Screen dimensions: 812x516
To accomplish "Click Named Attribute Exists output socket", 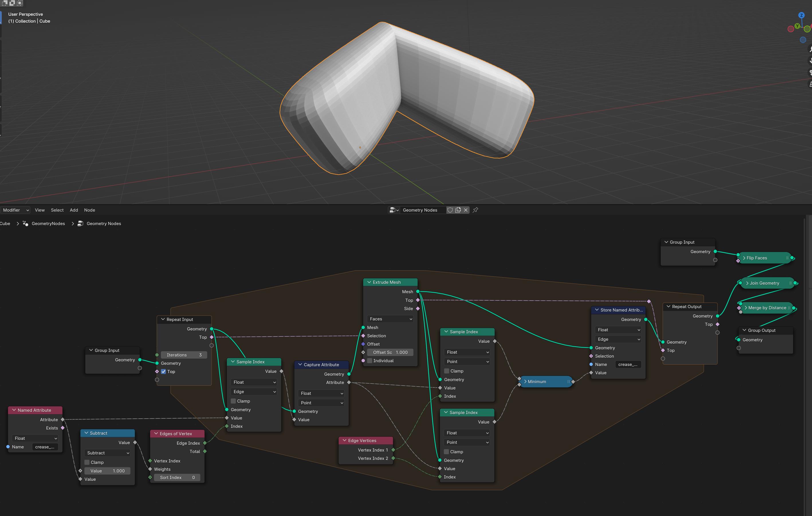I will coord(63,428).
